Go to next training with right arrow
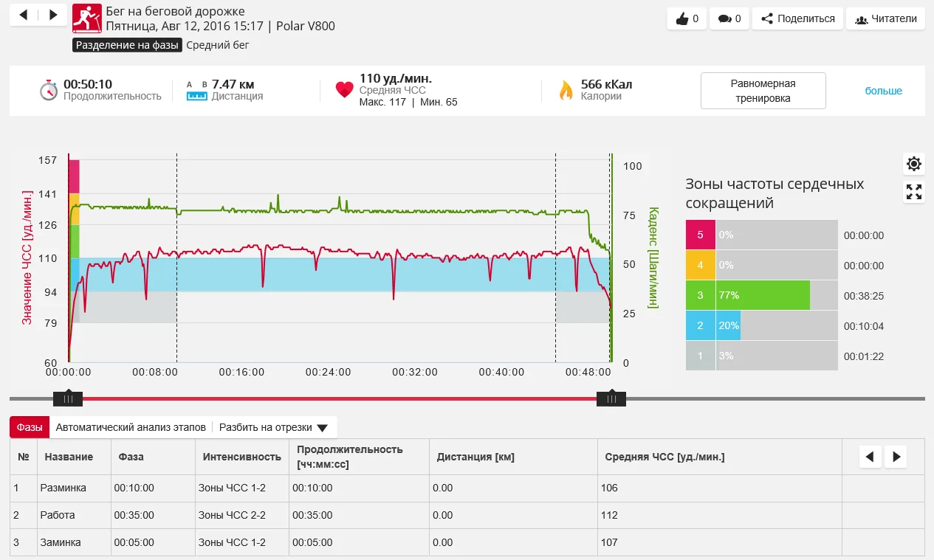Screen dimensions: 934x560 point(52,15)
